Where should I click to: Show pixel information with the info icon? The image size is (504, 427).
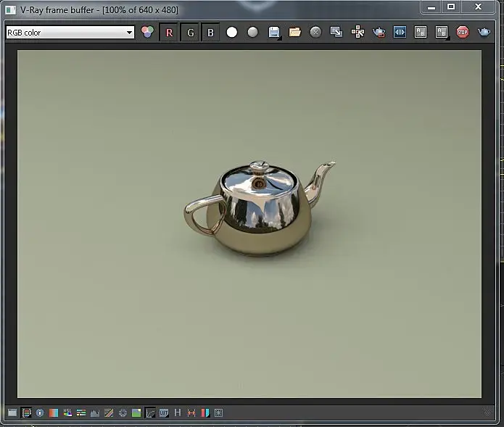[40, 413]
